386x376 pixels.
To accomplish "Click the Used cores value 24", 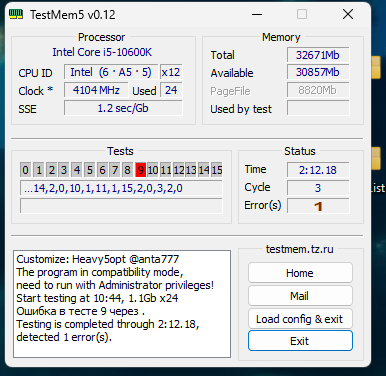I will click(171, 90).
